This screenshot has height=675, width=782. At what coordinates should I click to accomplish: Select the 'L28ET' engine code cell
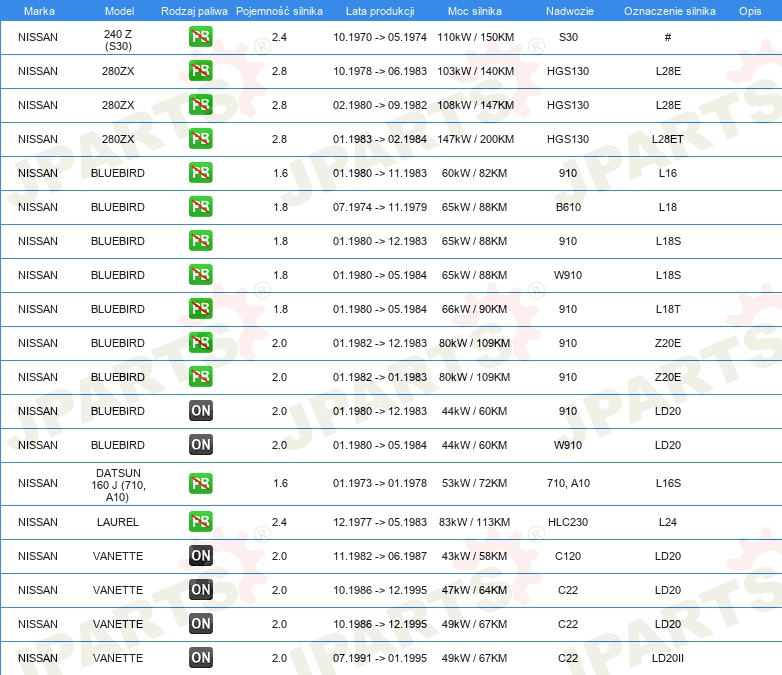pos(668,139)
